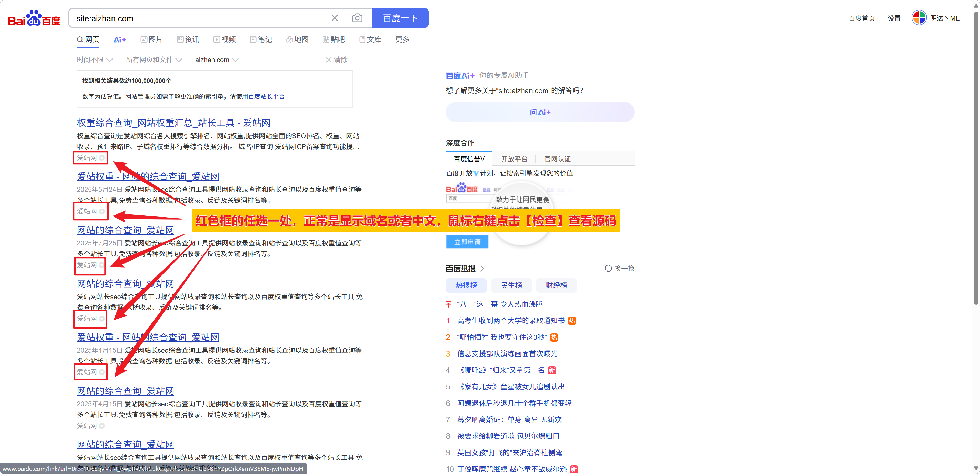The height and width of the screenshot is (474, 980).
Task: Select the 网页 tab
Action: click(x=88, y=39)
